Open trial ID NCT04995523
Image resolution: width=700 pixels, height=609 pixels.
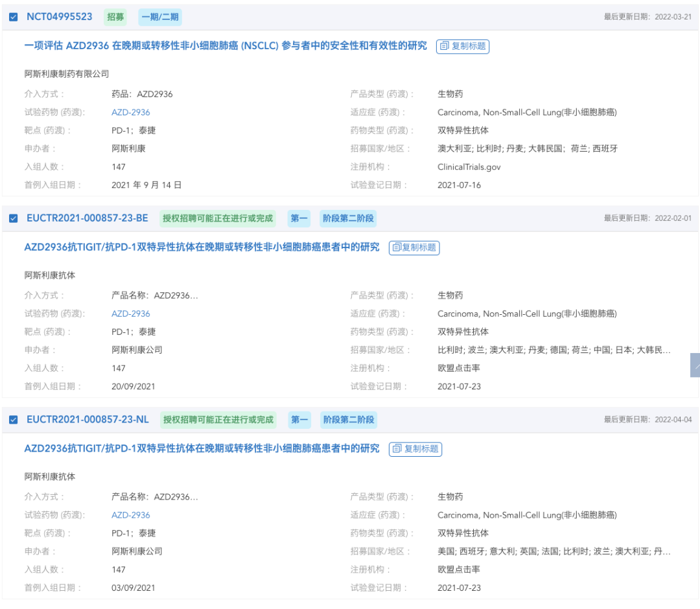click(x=60, y=17)
